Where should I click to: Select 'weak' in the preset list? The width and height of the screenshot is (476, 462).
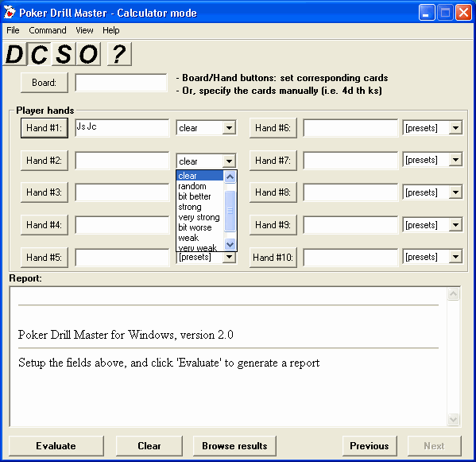click(200, 238)
